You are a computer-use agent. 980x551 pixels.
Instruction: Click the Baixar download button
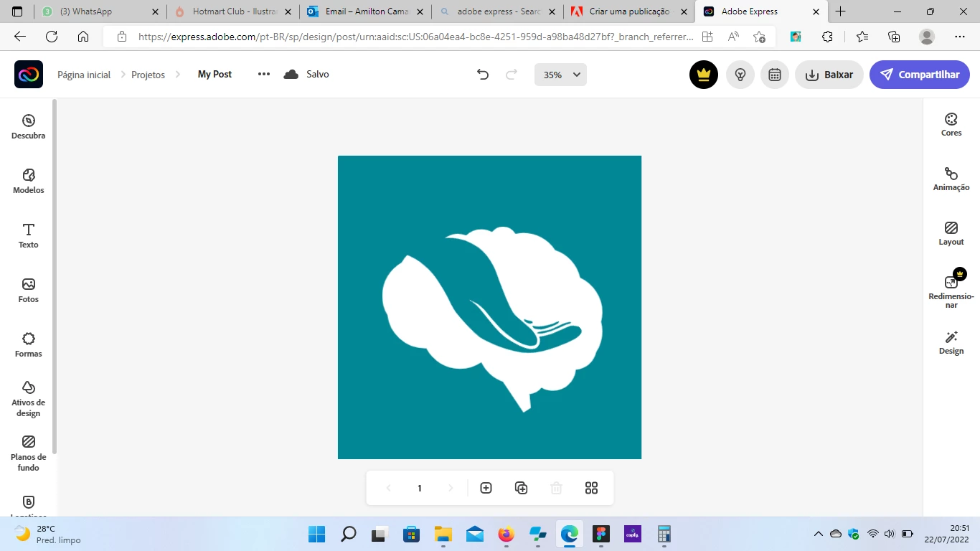point(829,75)
